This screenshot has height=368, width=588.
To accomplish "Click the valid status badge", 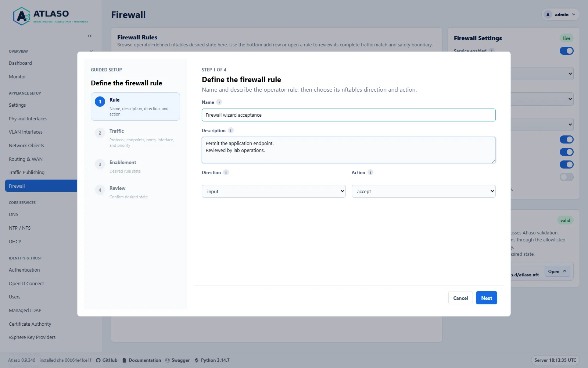I will point(565,220).
